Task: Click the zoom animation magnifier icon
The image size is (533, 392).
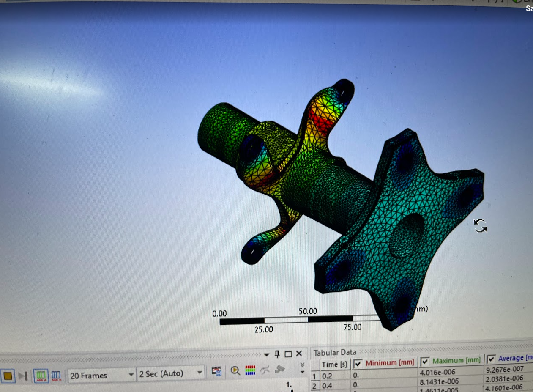Action: coord(235,371)
